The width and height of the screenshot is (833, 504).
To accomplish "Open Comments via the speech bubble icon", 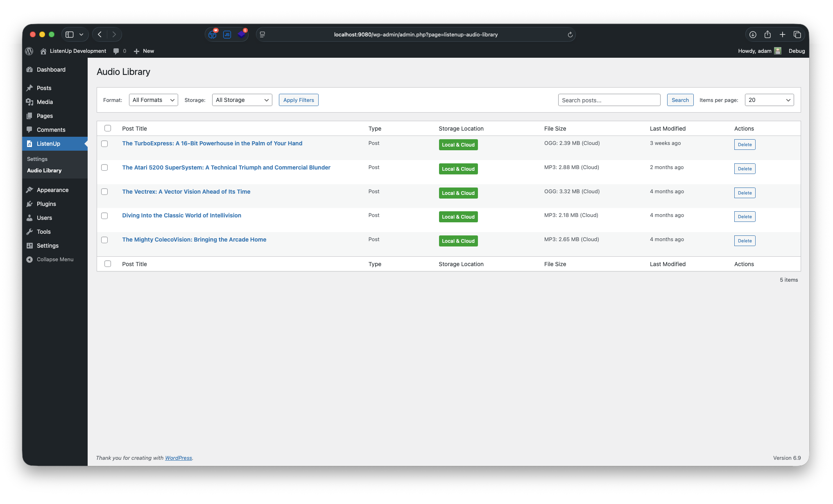I will (29, 130).
